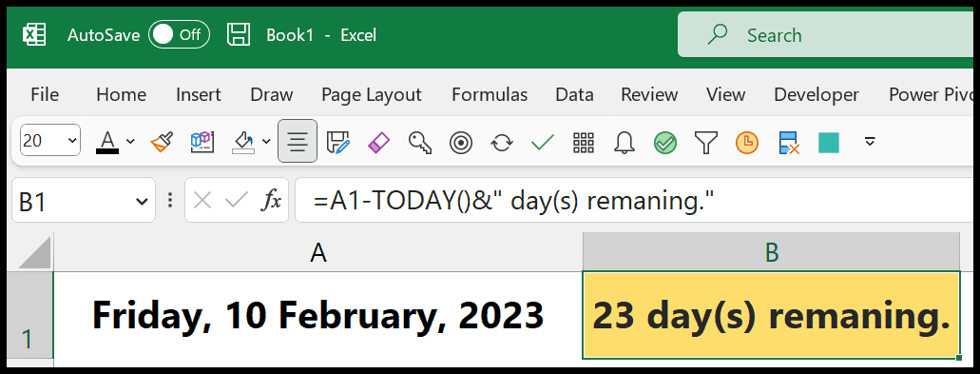
Task: Click the circular refresh arrows icon
Action: click(x=501, y=142)
